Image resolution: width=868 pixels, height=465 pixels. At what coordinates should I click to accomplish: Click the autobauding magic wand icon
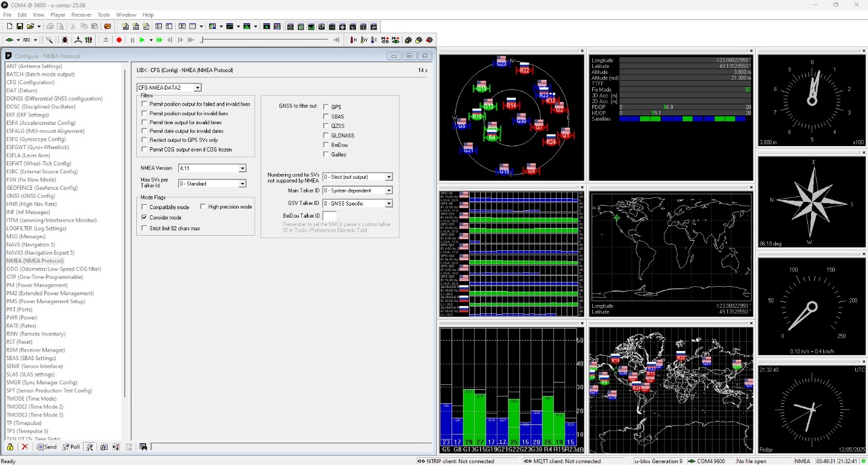49,40
